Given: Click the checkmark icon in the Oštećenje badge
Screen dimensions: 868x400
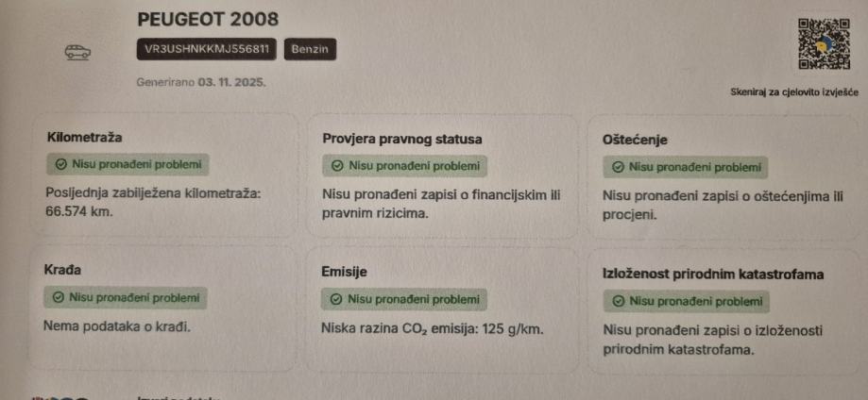Looking at the screenshot, I should coord(618,167).
